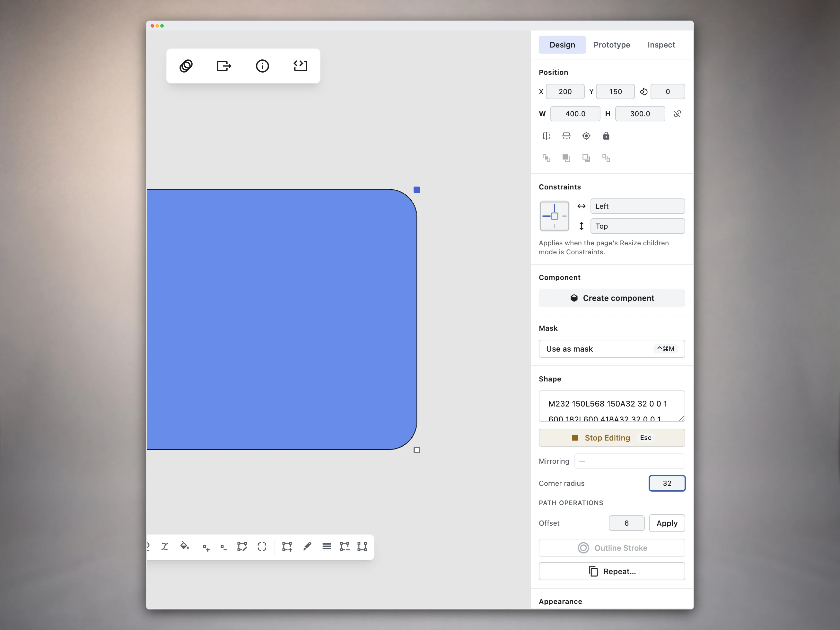Toggle the lock icon under Position

[x=606, y=136]
